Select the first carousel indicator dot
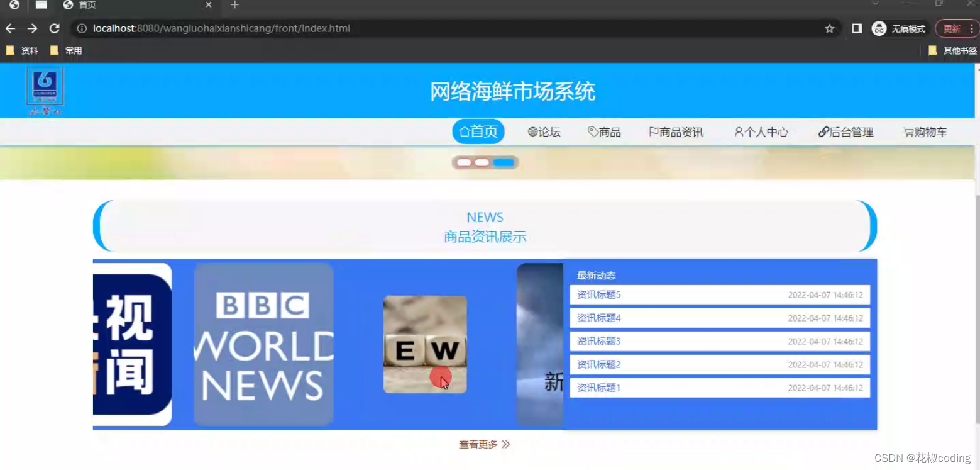 (464, 162)
